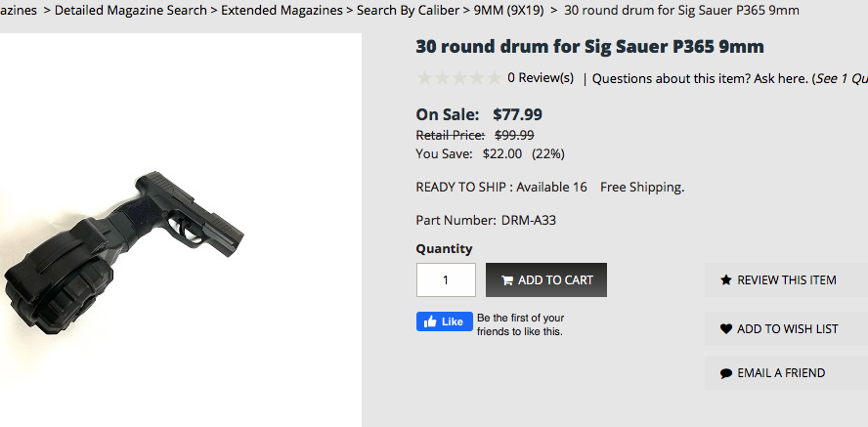Click the star icon beside Review This Item
The height and width of the screenshot is (427, 868).
(726, 280)
